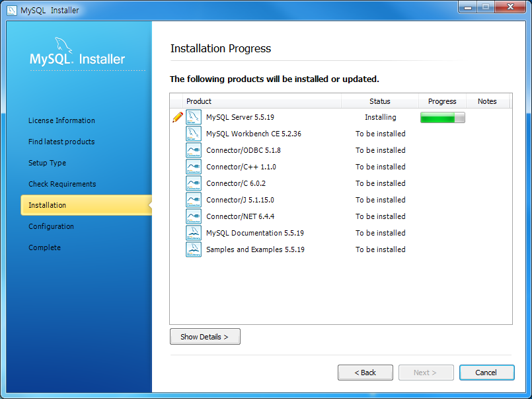Screen dimensions: 532x399
Task: Click 'To be installed' status for Connector/NET
Action: pos(381,216)
